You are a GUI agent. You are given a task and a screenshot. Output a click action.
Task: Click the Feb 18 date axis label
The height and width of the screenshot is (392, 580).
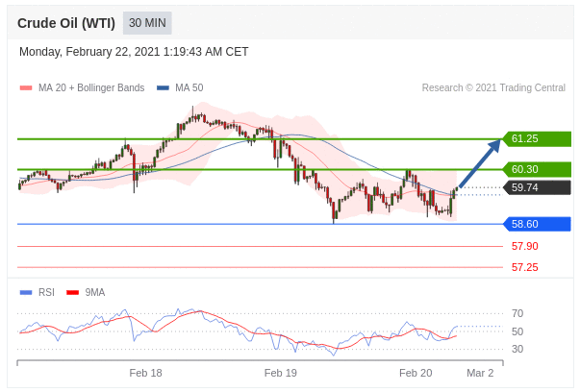point(145,373)
